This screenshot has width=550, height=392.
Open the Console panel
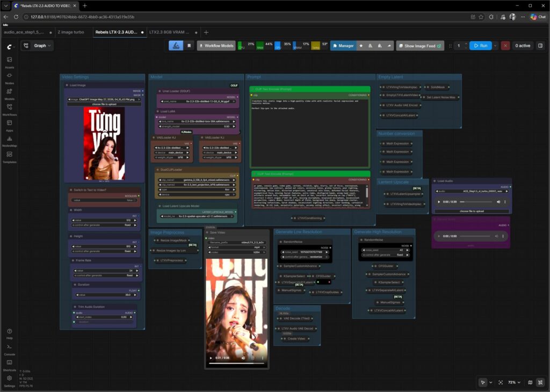point(10,350)
